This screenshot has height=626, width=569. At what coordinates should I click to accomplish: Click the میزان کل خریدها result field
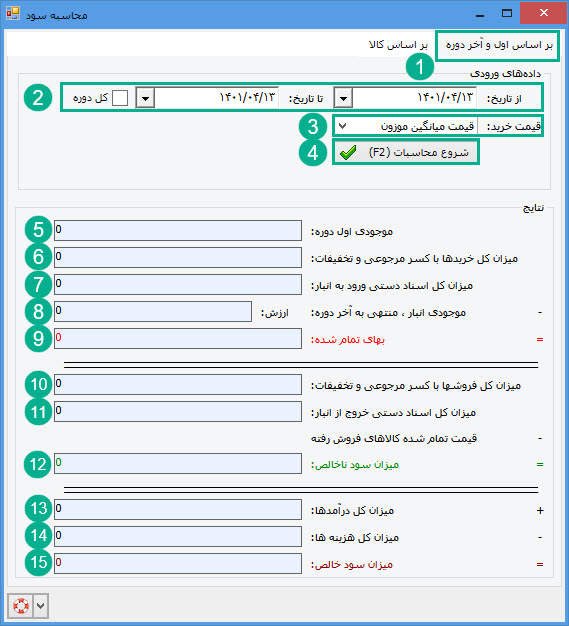coord(178,257)
